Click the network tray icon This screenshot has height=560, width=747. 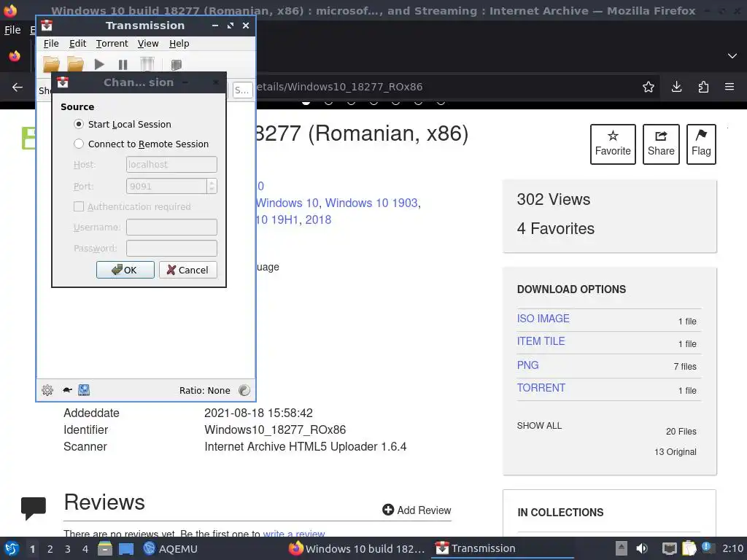(670, 549)
